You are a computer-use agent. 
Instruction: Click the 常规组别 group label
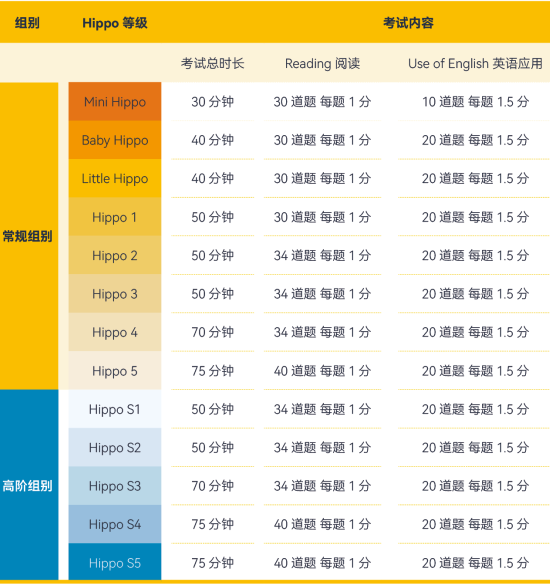[27, 236]
